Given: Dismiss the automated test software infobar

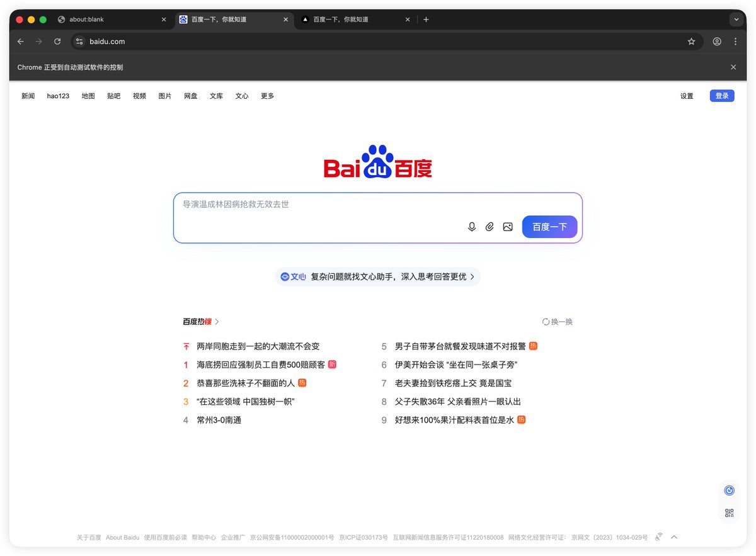Looking at the screenshot, I should [x=733, y=67].
